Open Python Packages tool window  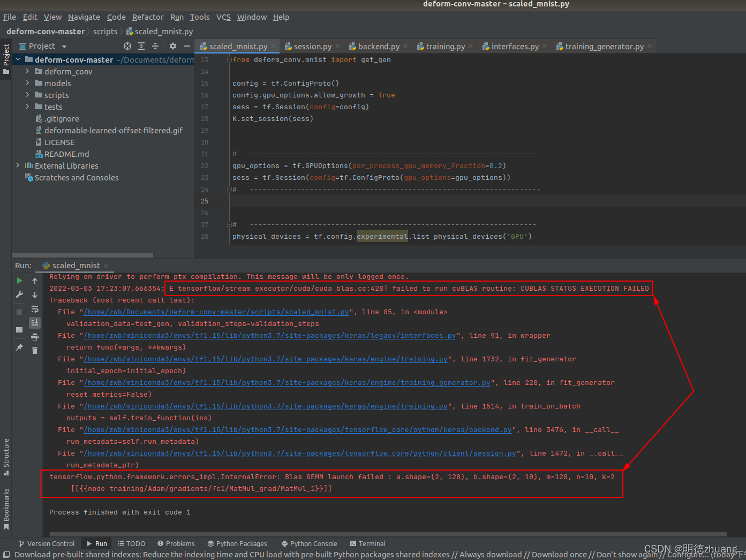237,543
